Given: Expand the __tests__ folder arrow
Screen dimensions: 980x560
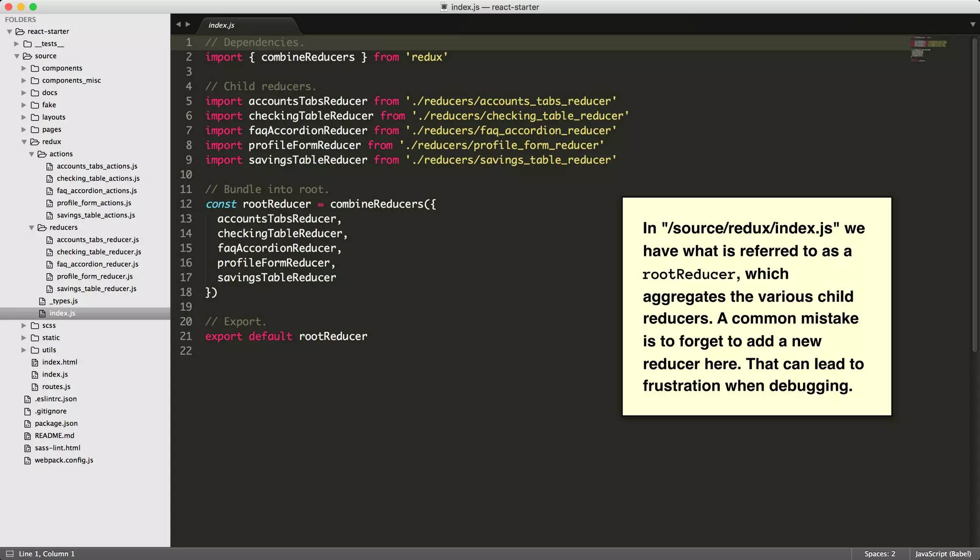Looking at the screenshot, I should click(x=16, y=44).
